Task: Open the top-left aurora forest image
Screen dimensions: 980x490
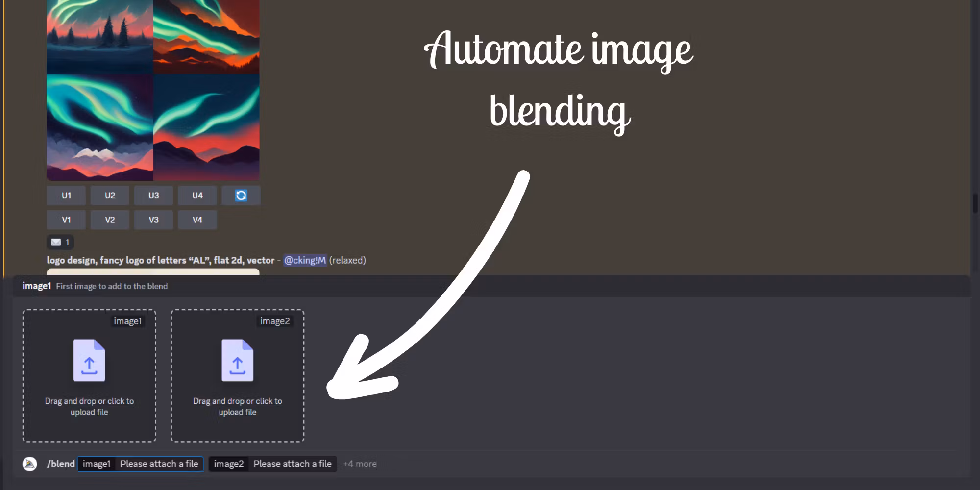Action: click(100, 37)
